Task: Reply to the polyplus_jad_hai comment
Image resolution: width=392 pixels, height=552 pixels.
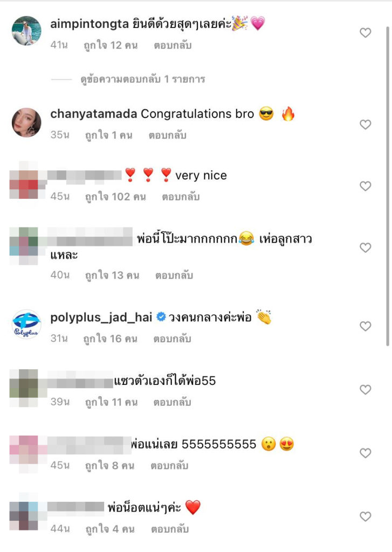Action: pyautogui.click(x=172, y=339)
